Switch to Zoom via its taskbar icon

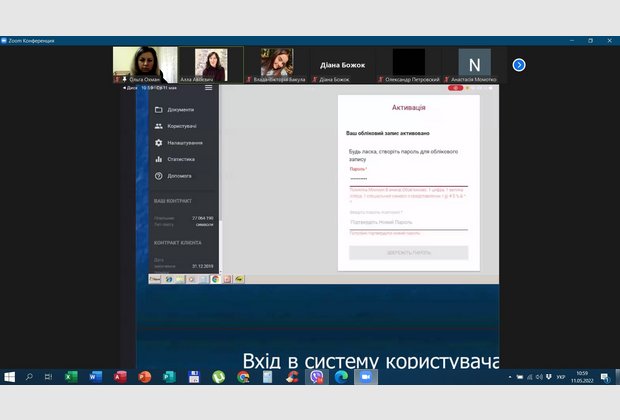366,377
